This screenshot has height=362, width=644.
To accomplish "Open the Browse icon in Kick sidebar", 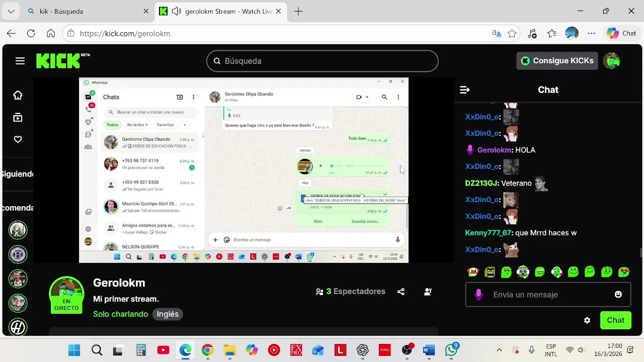I will pyautogui.click(x=18, y=118).
